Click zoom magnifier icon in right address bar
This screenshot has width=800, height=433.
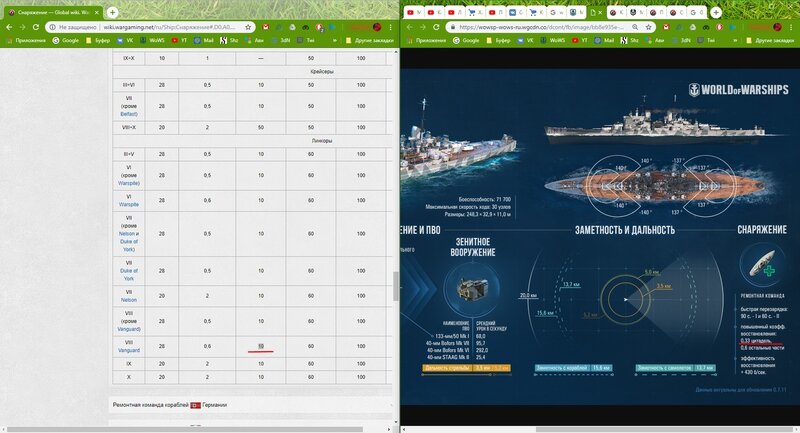pos(635,27)
